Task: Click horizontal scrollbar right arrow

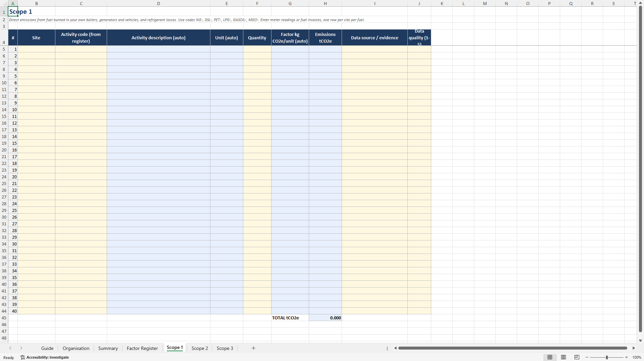Action: 634,348
